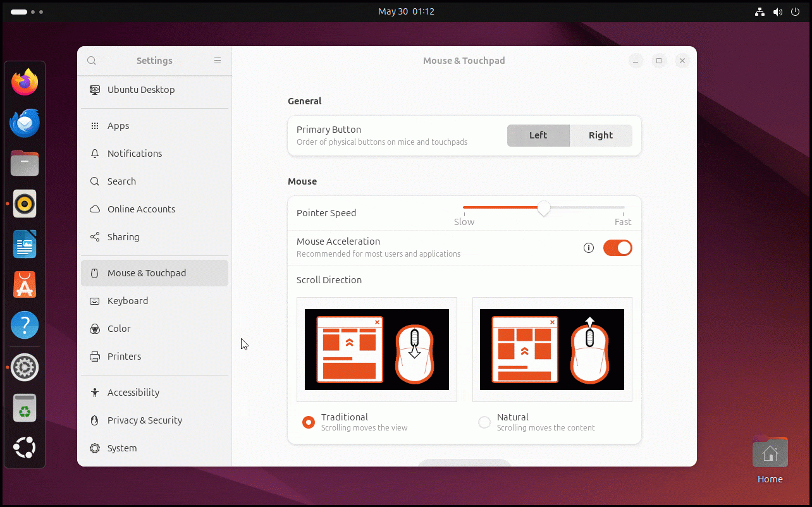Select the Sharing icon in the sidebar
This screenshot has width=812, height=507.
(94, 237)
